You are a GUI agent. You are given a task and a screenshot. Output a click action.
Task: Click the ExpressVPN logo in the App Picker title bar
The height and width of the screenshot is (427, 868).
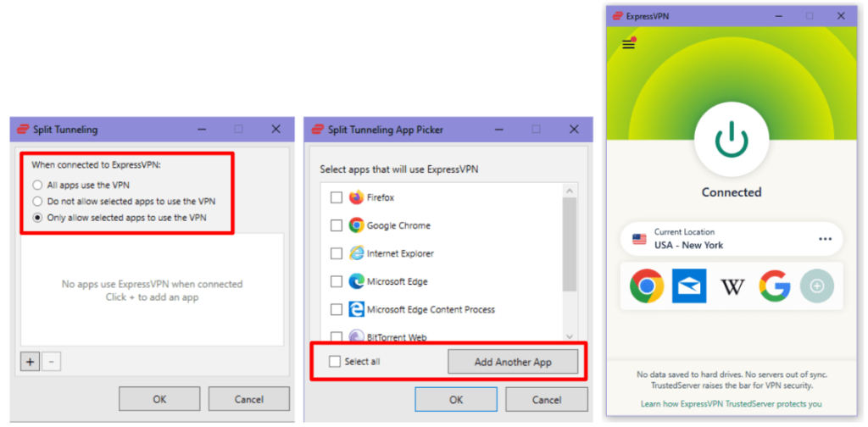[318, 130]
